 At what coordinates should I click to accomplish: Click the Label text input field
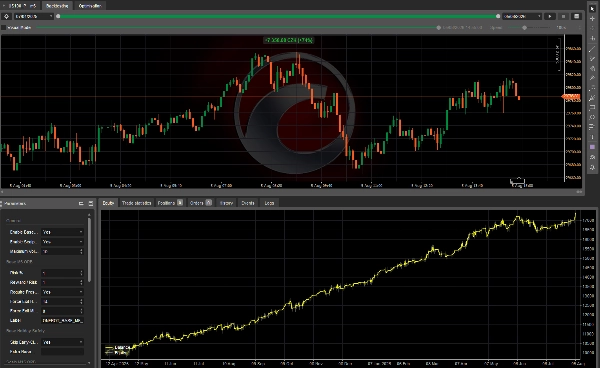point(62,321)
